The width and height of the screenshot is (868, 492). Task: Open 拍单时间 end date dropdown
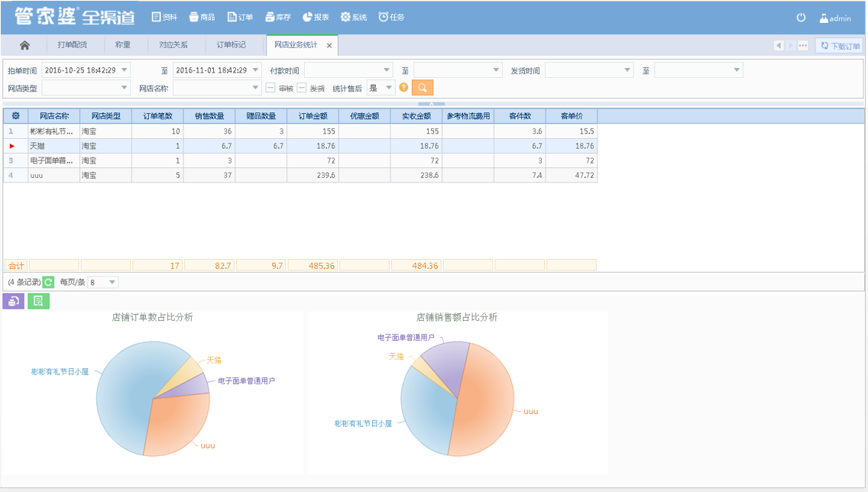click(256, 70)
